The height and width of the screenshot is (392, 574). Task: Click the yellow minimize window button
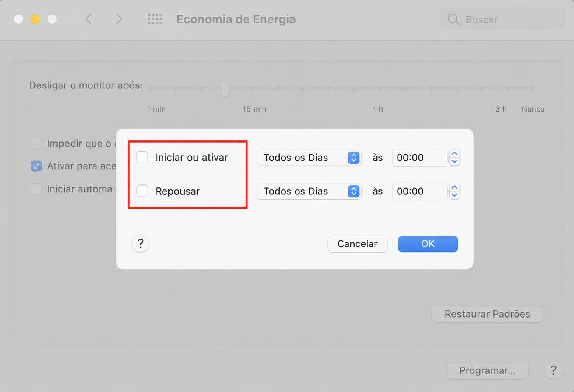coord(36,19)
